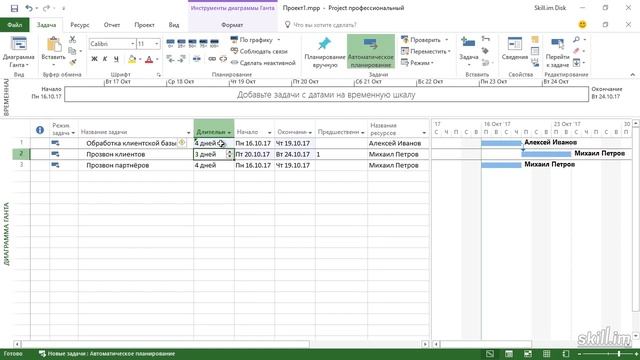Click the Indent task icon
Screen dimensions: 640x360
[x=182, y=59]
